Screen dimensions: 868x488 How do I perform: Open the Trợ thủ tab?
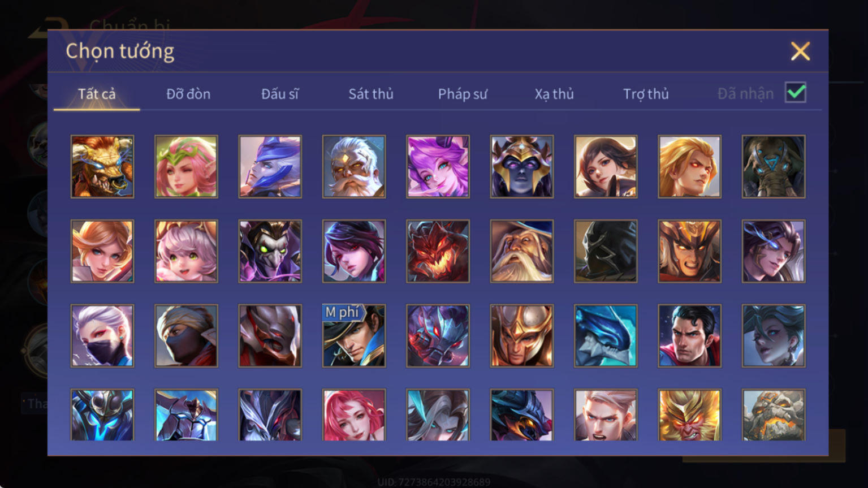[646, 94]
